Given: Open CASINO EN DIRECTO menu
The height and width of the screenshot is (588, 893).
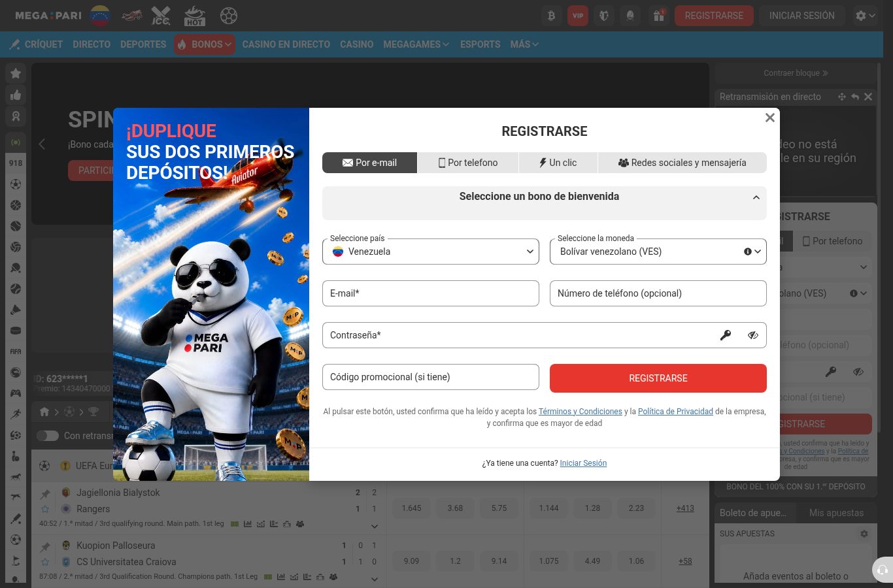Looking at the screenshot, I should coord(286,44).
